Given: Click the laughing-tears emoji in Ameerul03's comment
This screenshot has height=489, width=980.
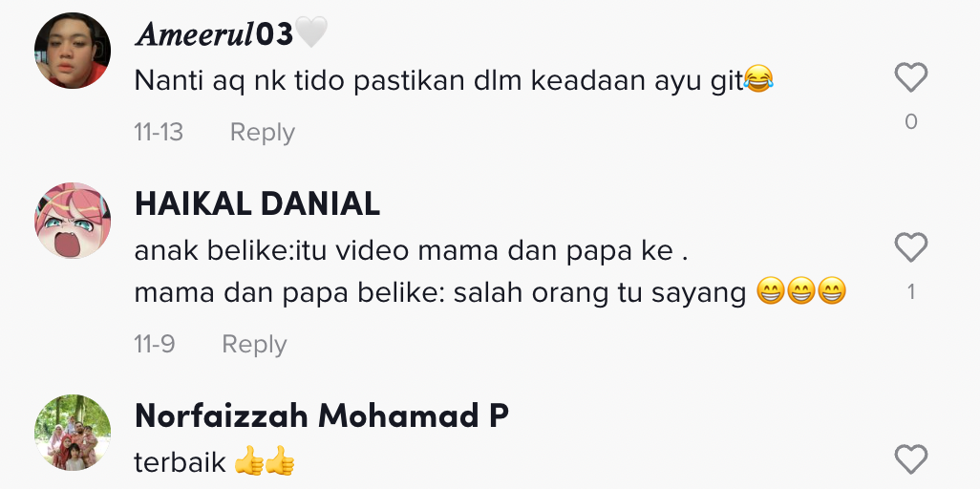Looking at the screenshot, I should (x=758, y=78).
